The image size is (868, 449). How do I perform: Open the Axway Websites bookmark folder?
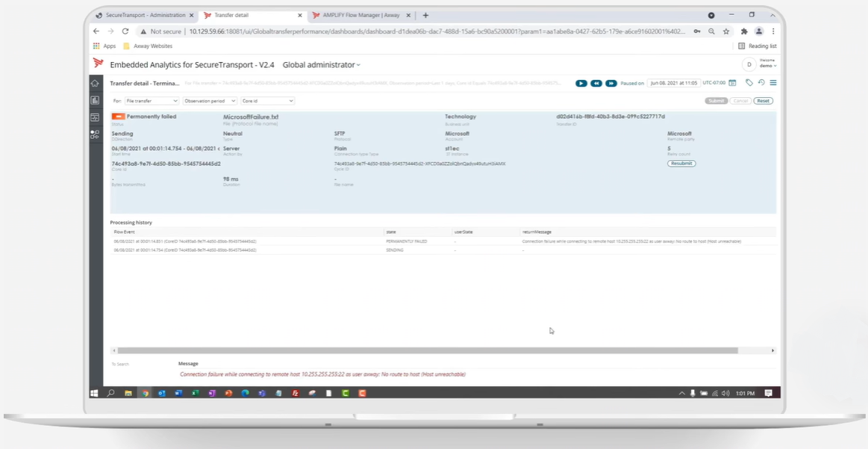148,46
